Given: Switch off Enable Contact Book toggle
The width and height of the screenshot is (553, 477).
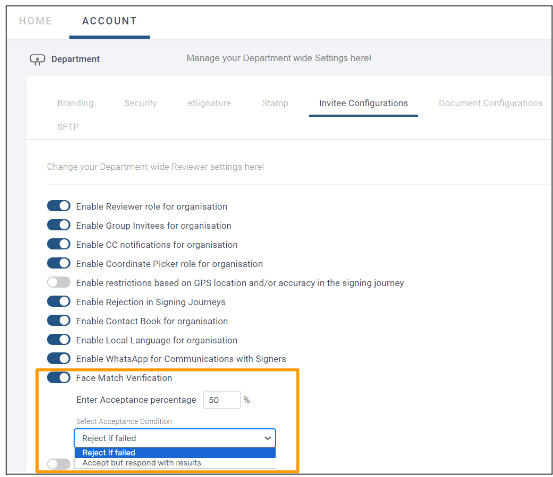Looking at the screenshot, I should [59, 320].
